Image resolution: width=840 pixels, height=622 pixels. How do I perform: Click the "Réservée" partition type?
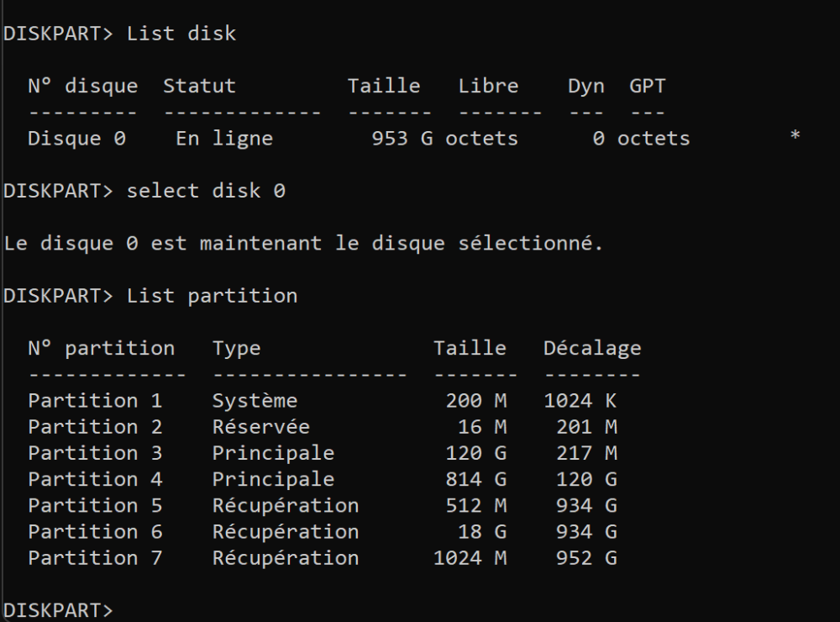(x=260, y=427)
